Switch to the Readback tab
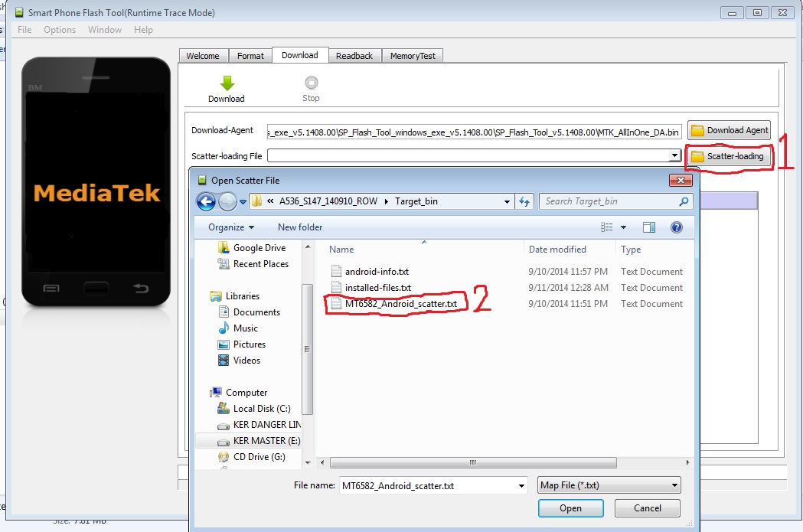Screen dimensions: 803x532 point(354,56)
